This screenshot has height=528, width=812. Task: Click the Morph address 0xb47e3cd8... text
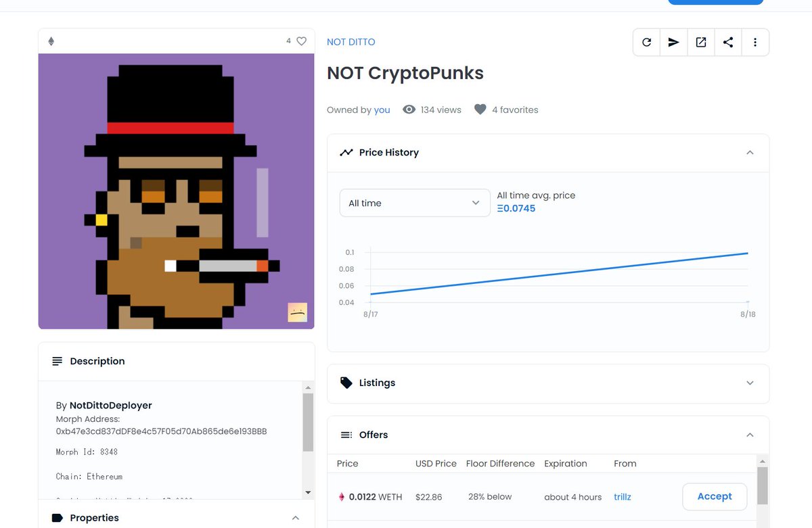pyautogui.click(x=162, y=431)
